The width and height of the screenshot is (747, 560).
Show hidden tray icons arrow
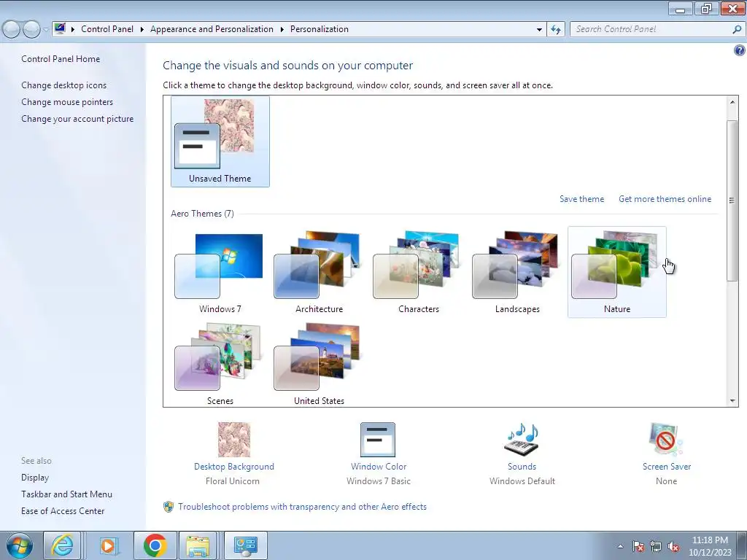pyautogui.click(x=620, y=546)
